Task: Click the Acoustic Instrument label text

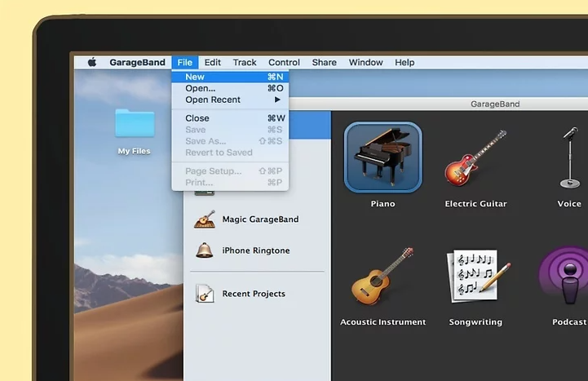Action: point(382,321)
